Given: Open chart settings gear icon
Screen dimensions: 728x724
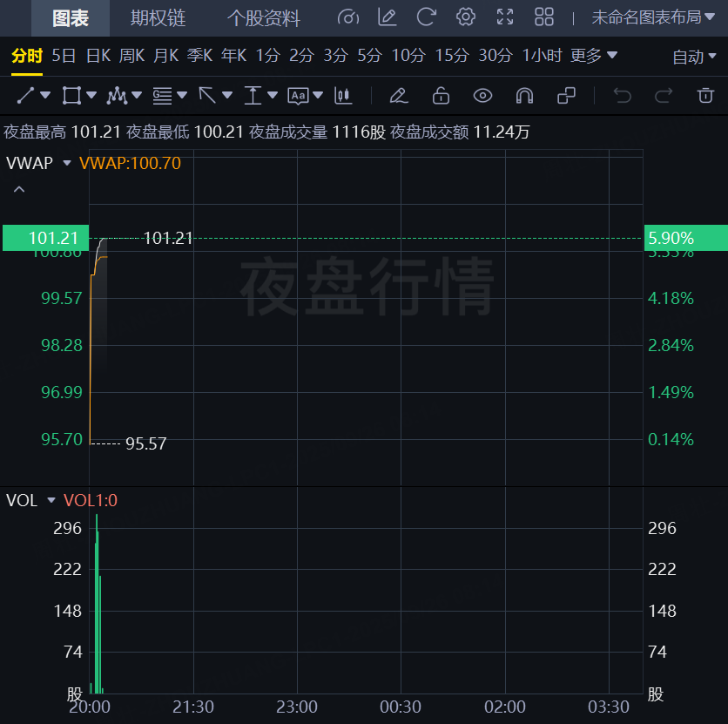Looking at the screenshot, I should 466,17.
